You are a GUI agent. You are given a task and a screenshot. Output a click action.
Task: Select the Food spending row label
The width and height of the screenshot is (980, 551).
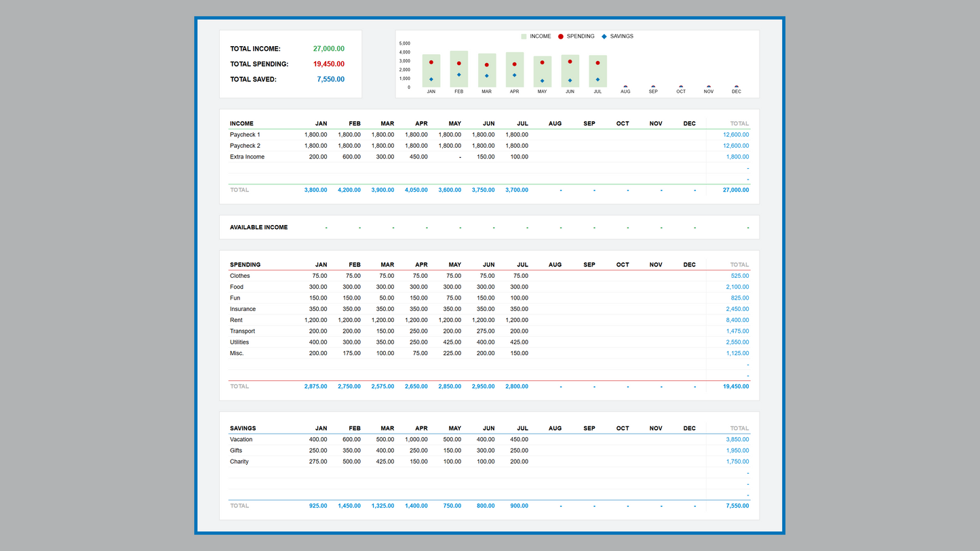(x=237, y=287)
